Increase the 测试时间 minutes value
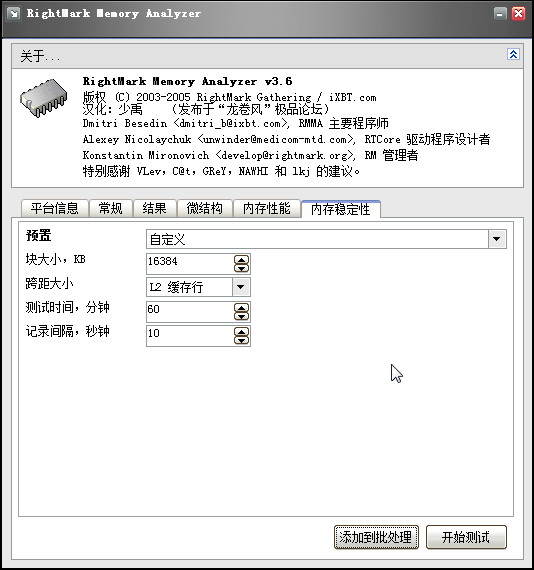Image resolution: width=534 pixels, height=570 pixels. (x=241, y=308)
